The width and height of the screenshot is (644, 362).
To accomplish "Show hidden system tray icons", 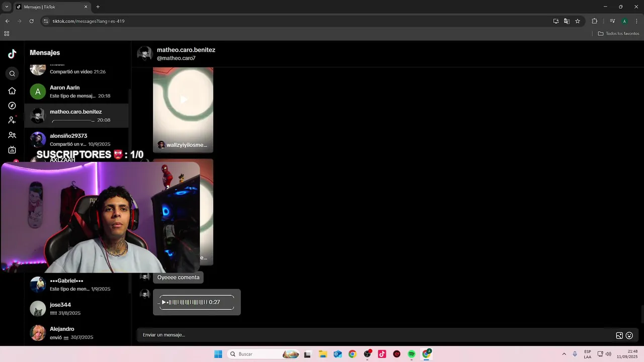I will point(564,354).
